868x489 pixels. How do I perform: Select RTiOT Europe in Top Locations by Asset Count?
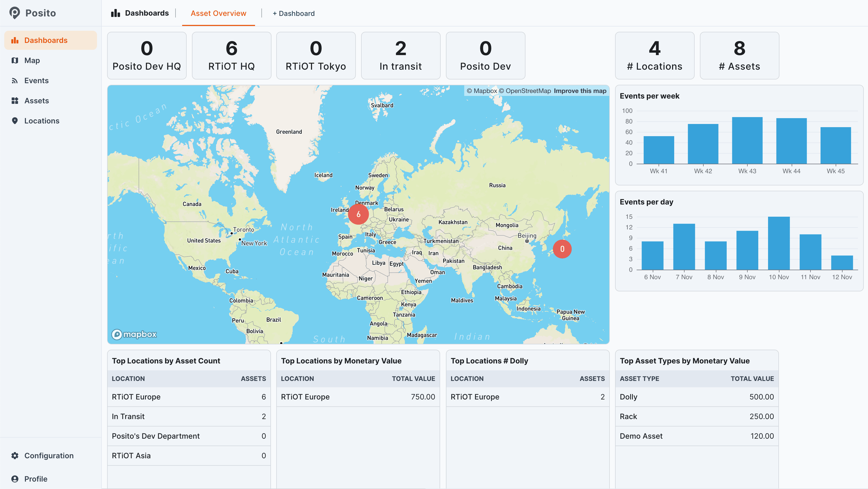tap(136, 397)
